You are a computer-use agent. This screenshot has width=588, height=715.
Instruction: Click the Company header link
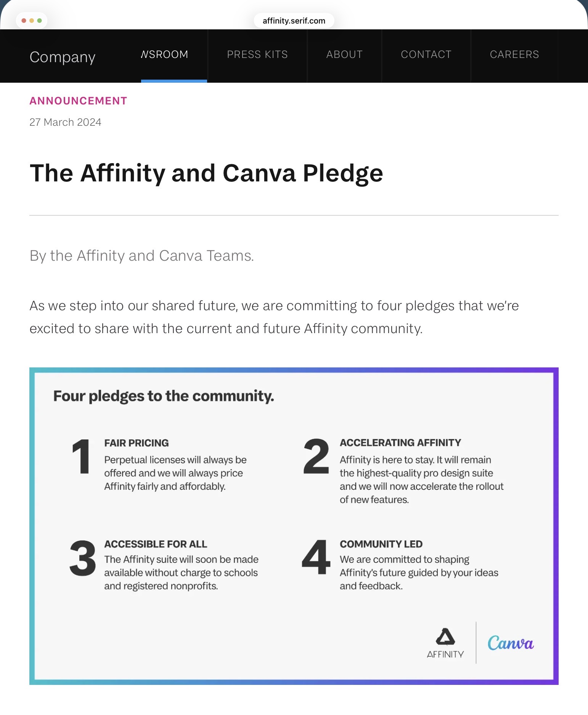(x=63, y=57)
